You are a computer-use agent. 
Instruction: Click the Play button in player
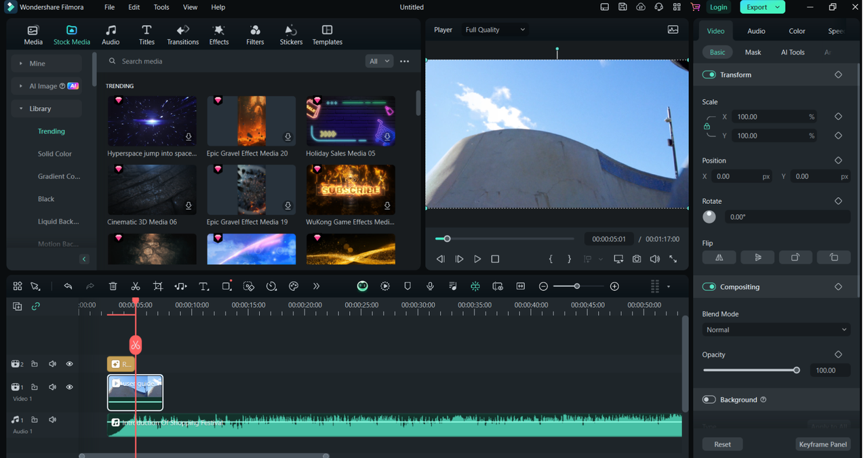(x=477, y=259)
